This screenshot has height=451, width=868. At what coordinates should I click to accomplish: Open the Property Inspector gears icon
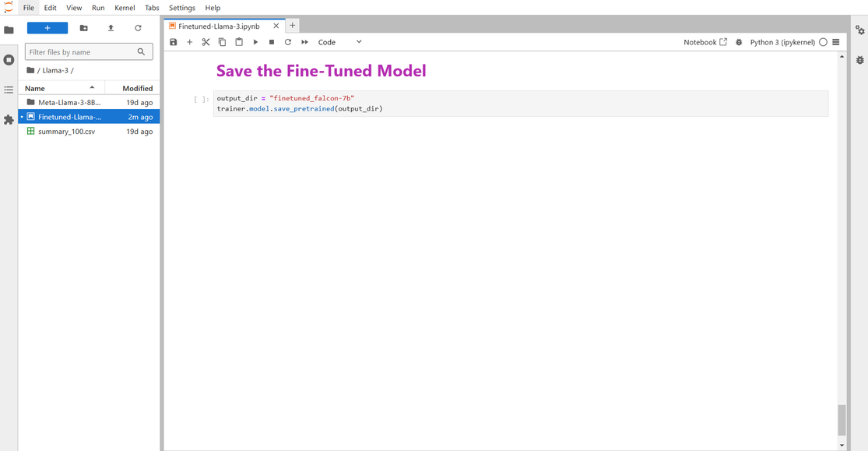[x=859, y=30]
